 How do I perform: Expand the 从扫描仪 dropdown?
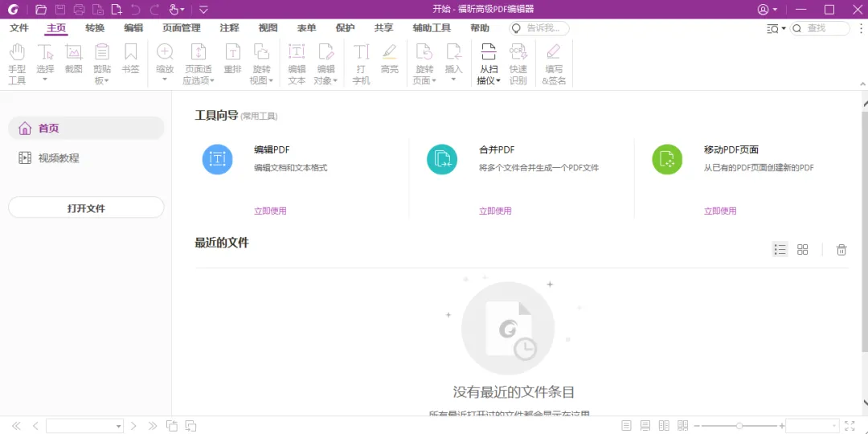click(x=498, y=81)
